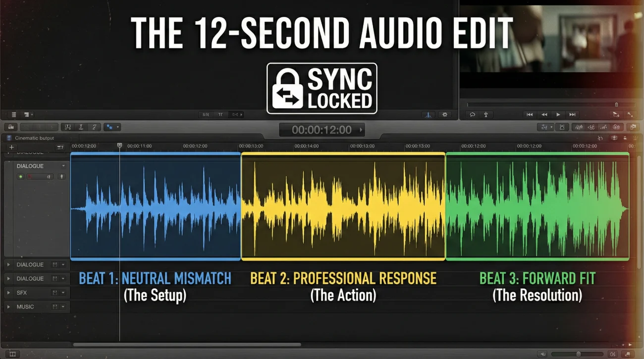Click the arrow right of the timecode display
The height and width of the screenshot is (359, 644).
point(361,130)
